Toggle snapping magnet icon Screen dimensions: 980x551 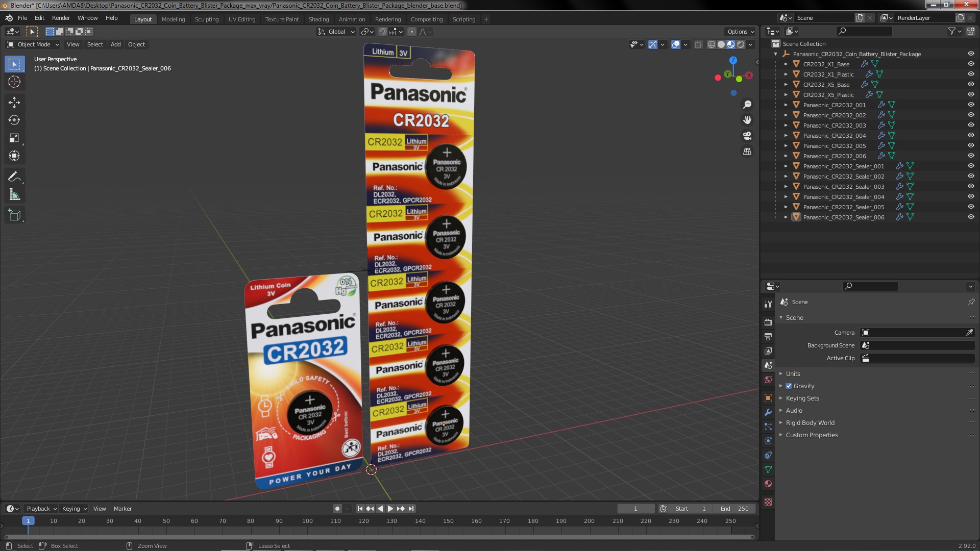pyautogui.click(x=383, y=32)
